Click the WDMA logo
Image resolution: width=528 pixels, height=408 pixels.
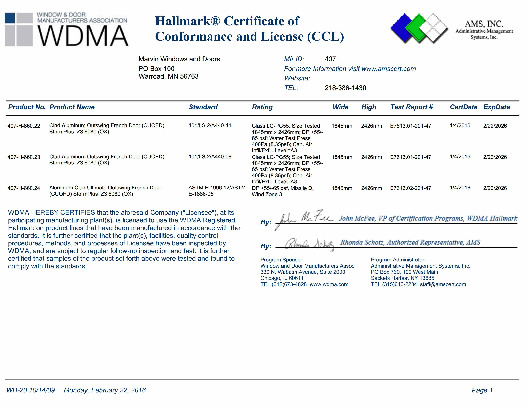(x=66, y=29)
